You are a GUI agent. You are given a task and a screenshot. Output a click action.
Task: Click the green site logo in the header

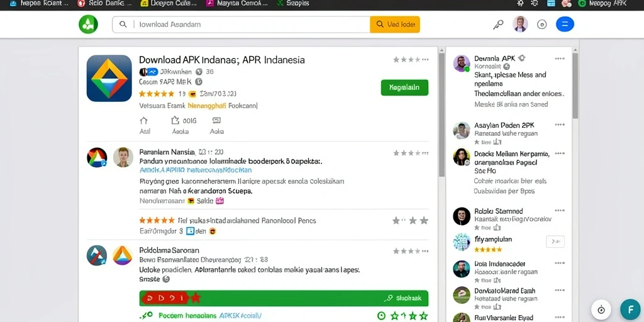coord(88,25)
